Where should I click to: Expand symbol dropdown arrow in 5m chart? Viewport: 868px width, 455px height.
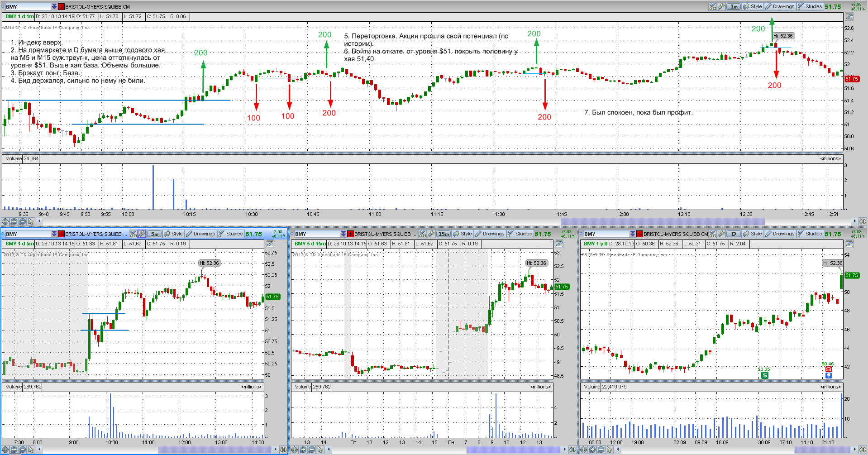tap(54, 234)
